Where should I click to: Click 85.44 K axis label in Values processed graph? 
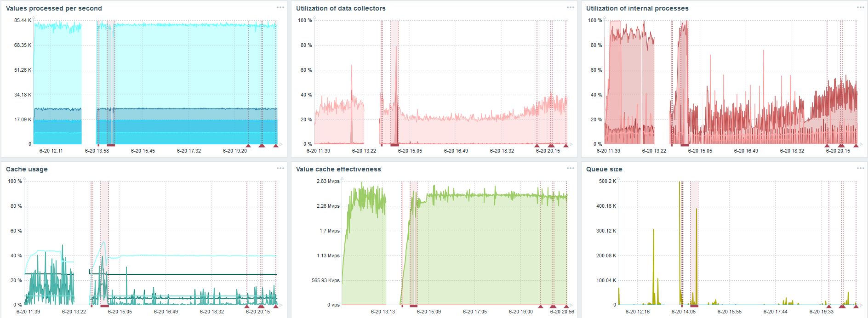tap(23, 20)
